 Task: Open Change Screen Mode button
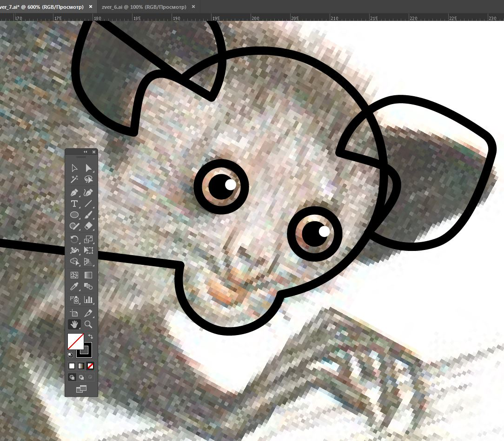[81, 389]
